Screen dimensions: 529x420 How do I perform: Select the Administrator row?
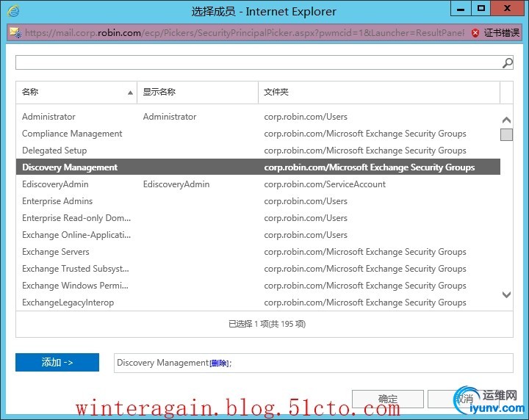click(x=258, y=117)
